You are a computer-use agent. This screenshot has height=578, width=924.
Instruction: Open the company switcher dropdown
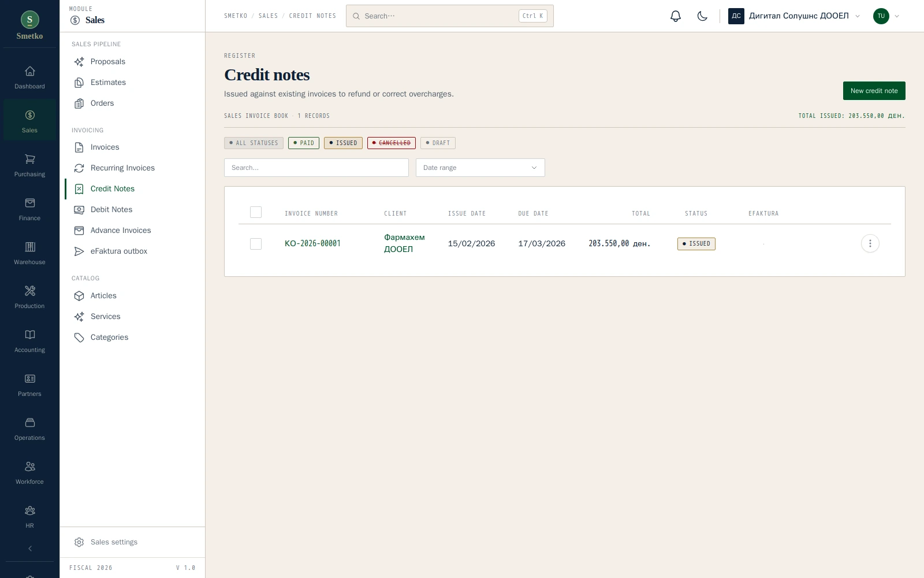[794, 16]
